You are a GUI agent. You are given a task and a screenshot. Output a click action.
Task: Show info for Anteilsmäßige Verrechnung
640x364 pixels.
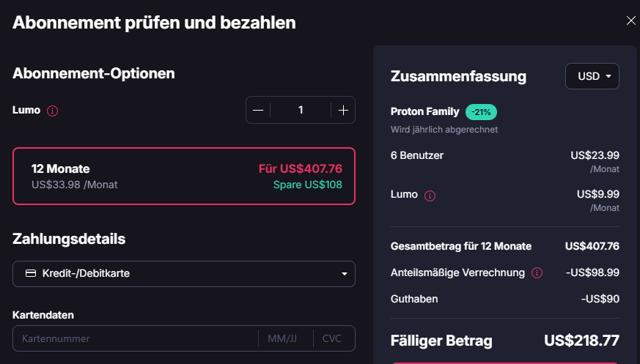[537, 272]
